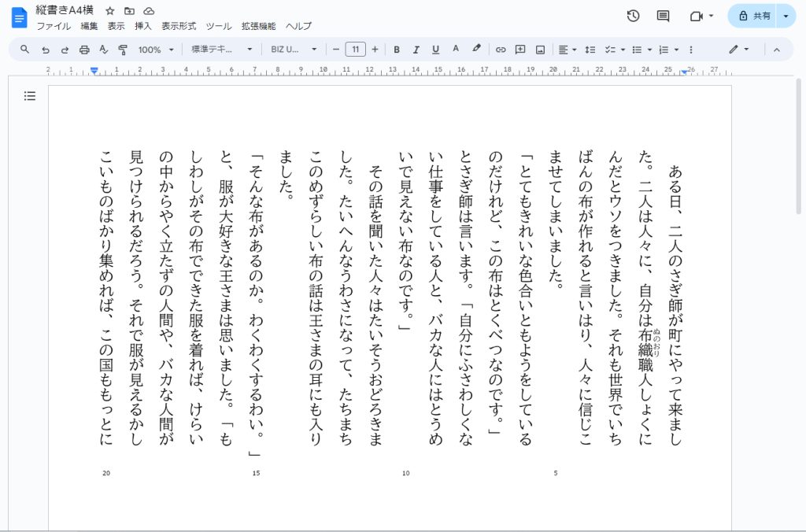Click the plus to increase font size

pos(375,50)
